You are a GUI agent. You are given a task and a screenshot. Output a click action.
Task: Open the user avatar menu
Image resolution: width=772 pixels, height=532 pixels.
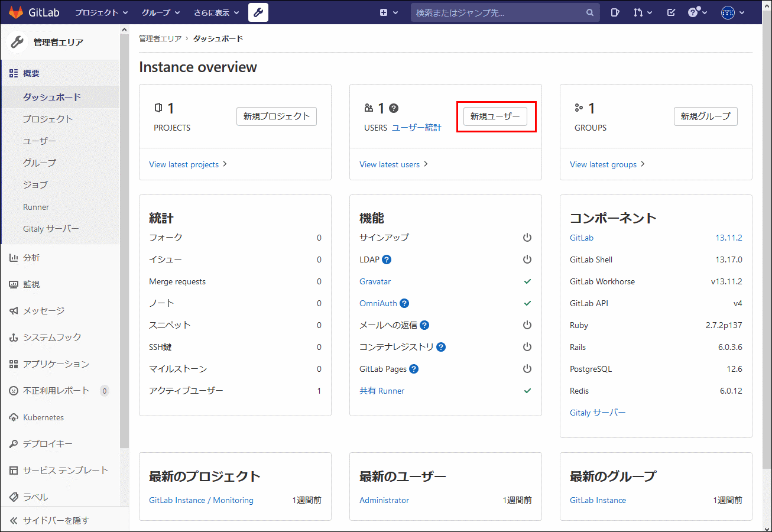coord(733,12)
